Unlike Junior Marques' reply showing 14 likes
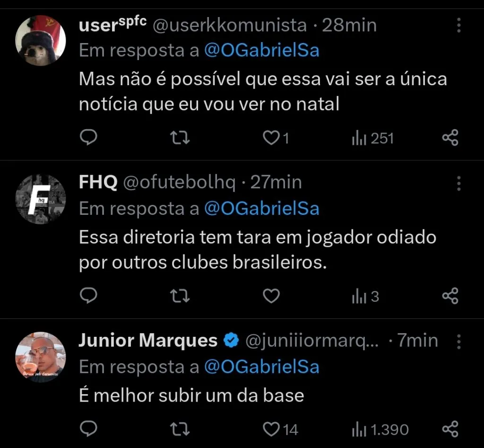 click(x=271, y=430)
